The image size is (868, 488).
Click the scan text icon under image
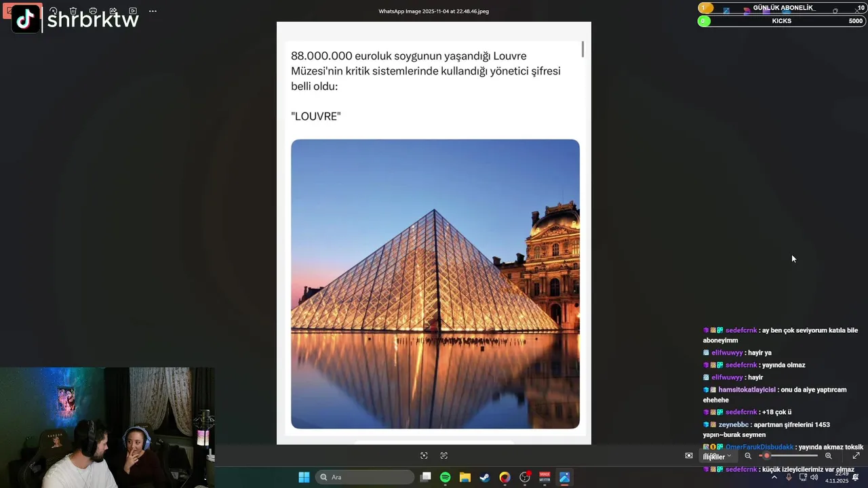click(444, 455)
